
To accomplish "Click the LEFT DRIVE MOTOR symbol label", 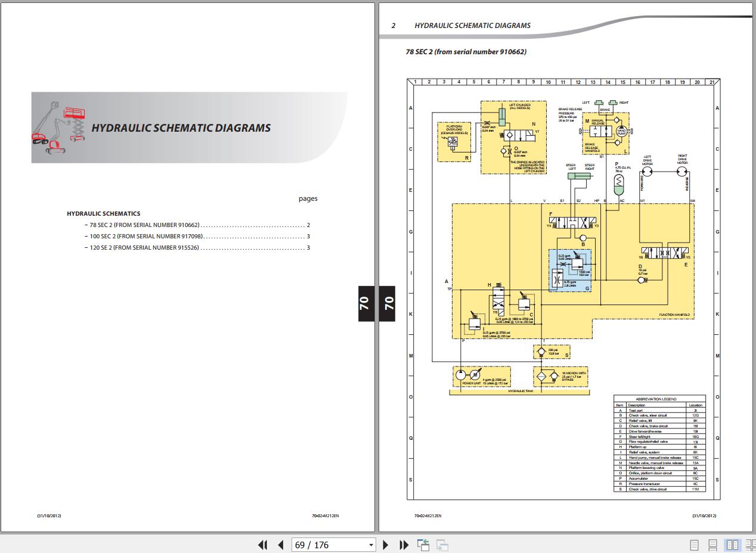I will (647, 160).
